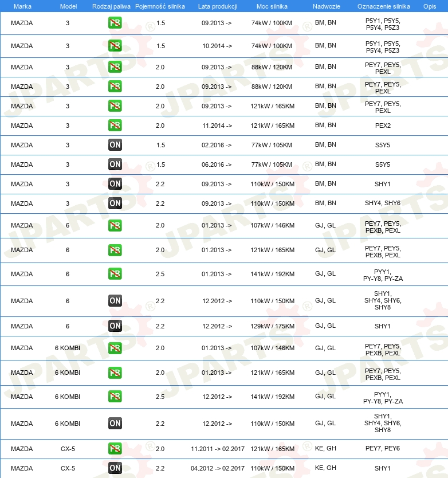Click the Model column header
Image resolution: width=448 pixels, height=478 pixels.
pos(68,6)
